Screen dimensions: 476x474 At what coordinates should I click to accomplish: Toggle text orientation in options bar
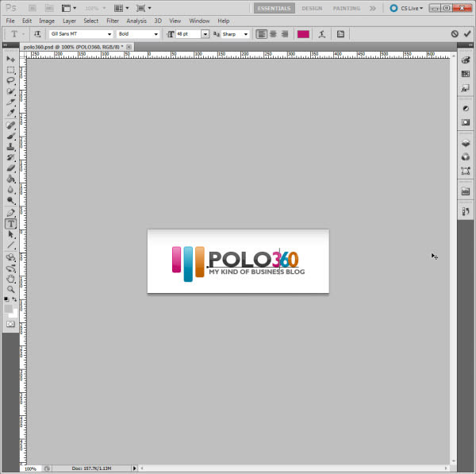pyautogui.click(x=37, y=34)
